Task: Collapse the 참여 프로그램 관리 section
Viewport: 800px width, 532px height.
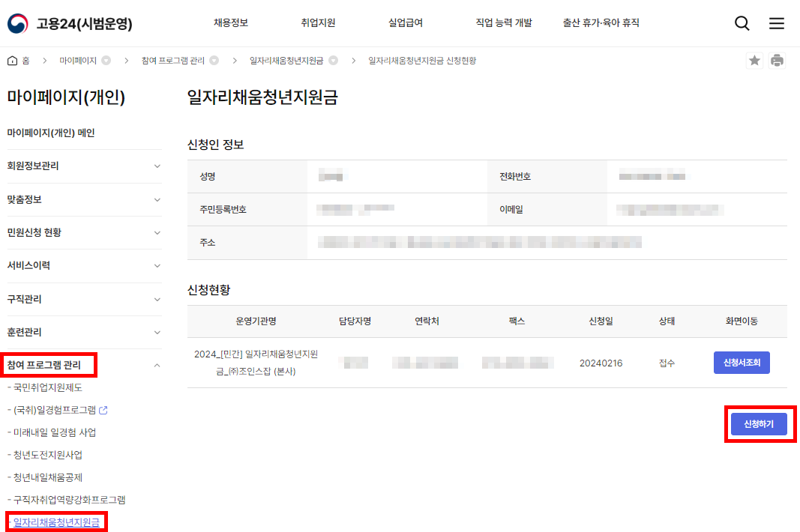Action: pyautogui.click(x=84, y=365)
